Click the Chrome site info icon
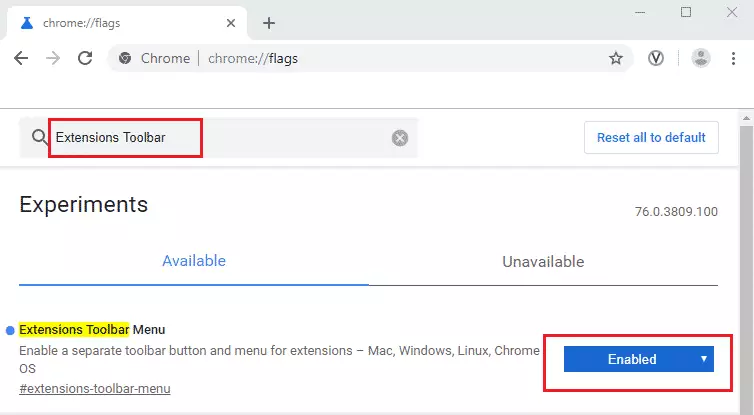Screen dimensions: 754x415 click(125, 58)
